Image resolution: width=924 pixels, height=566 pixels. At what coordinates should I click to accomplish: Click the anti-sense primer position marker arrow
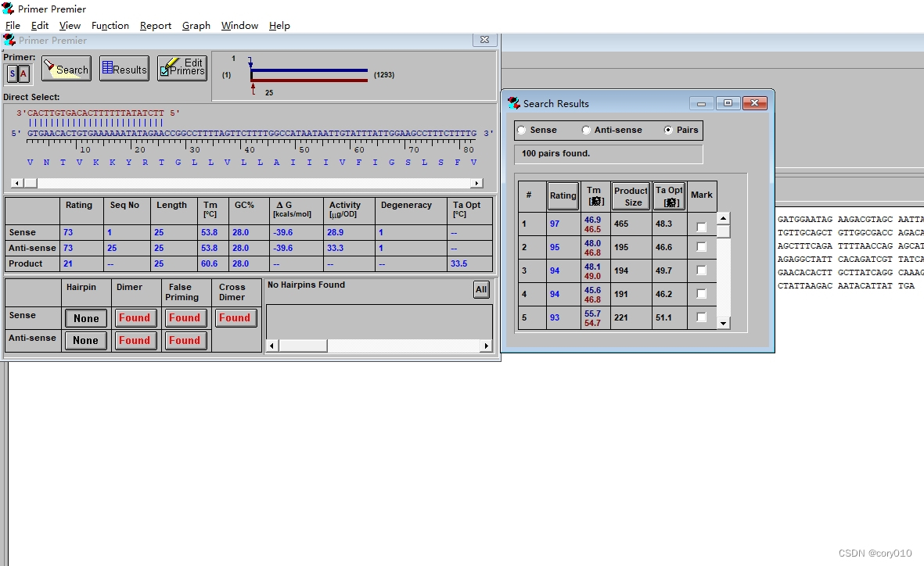pyautogui.click(x=253, y=89)
